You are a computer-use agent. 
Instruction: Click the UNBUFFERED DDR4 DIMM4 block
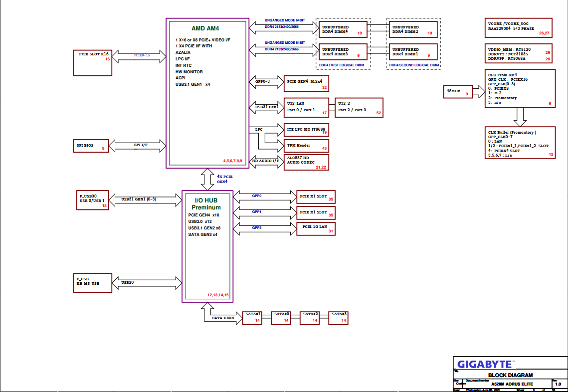click(343, 30)
